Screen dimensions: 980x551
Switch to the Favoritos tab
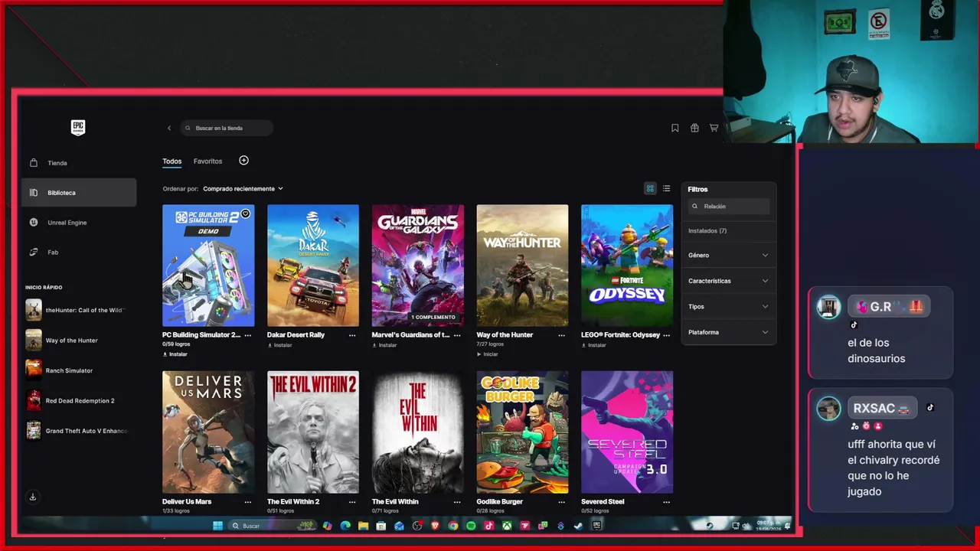click(207, 161)
